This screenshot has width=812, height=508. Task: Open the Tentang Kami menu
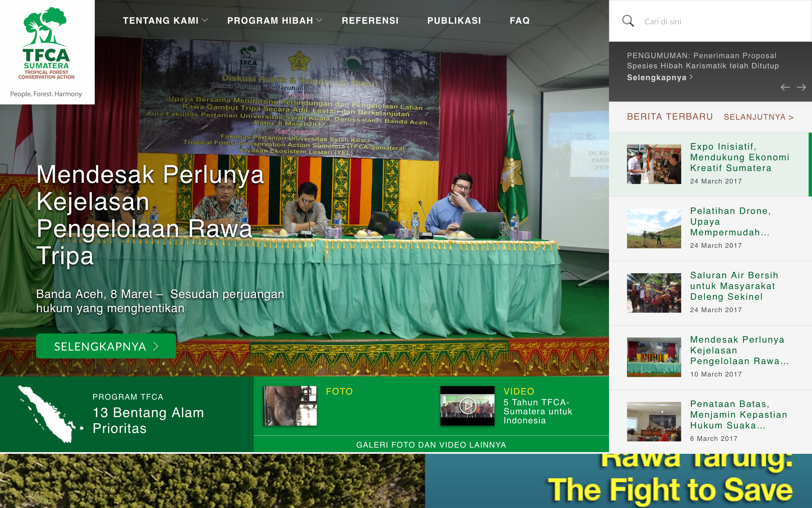point(161,21)
